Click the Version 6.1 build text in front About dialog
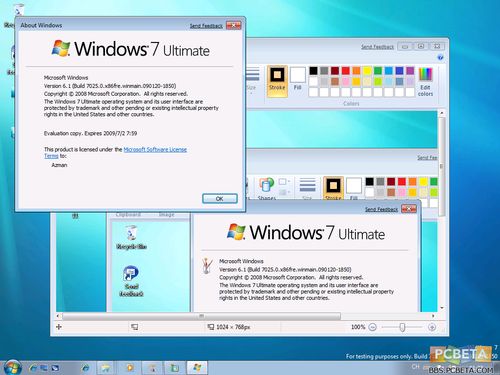 point(110,86)
